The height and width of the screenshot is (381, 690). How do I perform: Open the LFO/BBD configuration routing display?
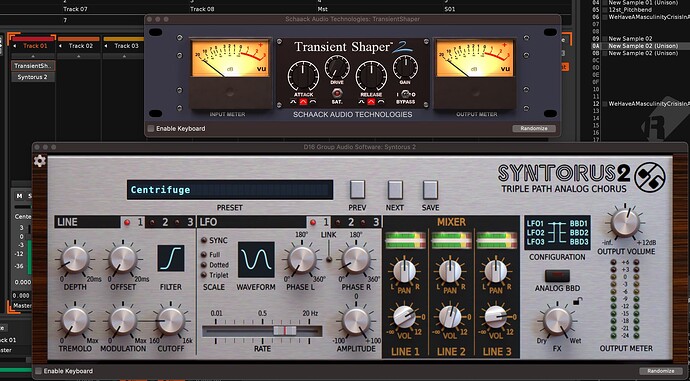pyautogui.click(x=557, y=232)
